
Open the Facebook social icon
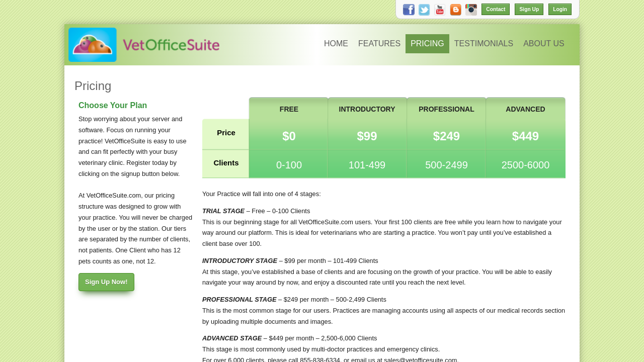coord(409,10)
